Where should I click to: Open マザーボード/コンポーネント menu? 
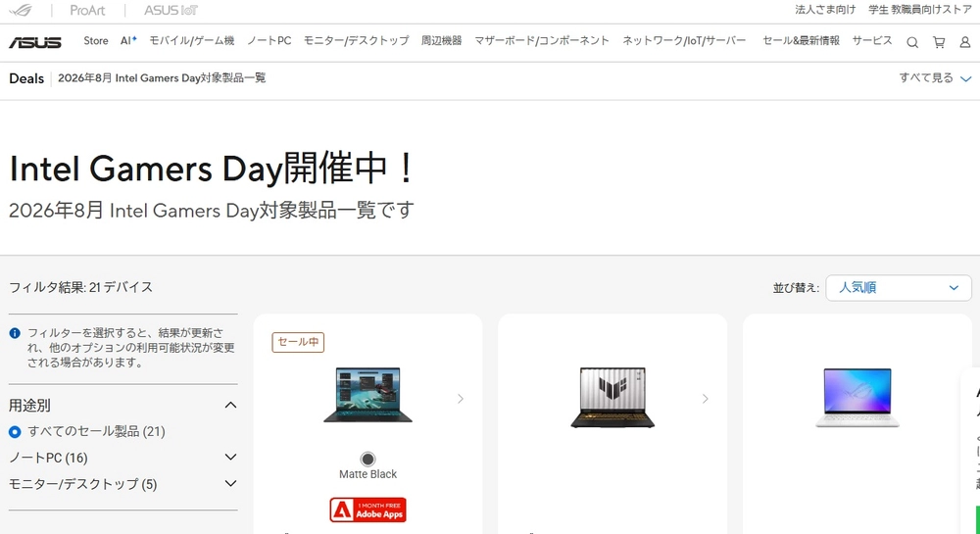pyautogui.click(x=541, y=40)
